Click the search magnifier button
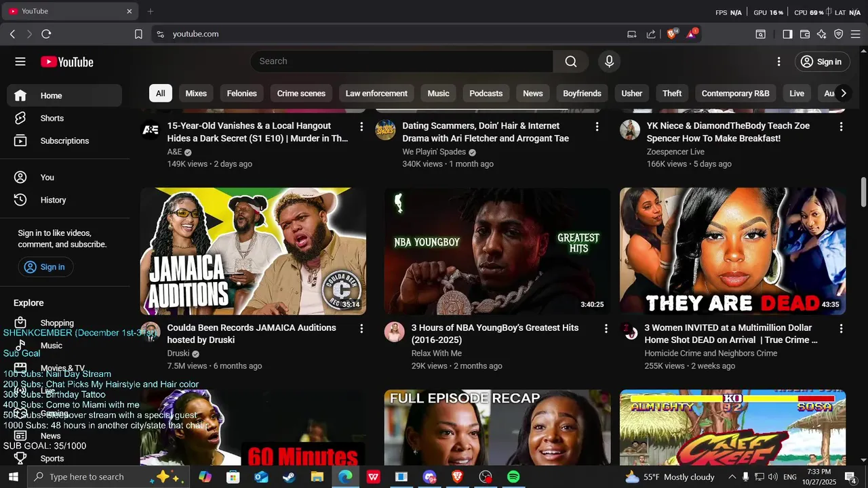Image resolution: width=868 pixels, height=488 pixels. pyautogui.click(x=571, y=62)
